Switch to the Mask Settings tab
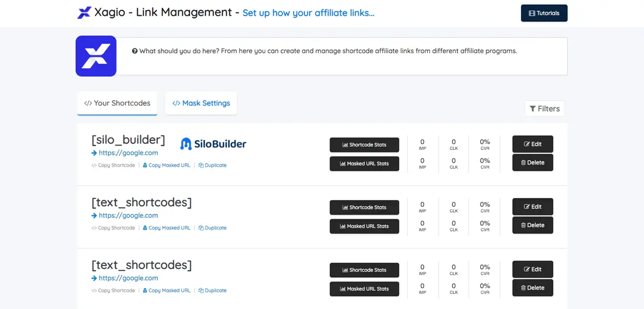 (201, 103)
